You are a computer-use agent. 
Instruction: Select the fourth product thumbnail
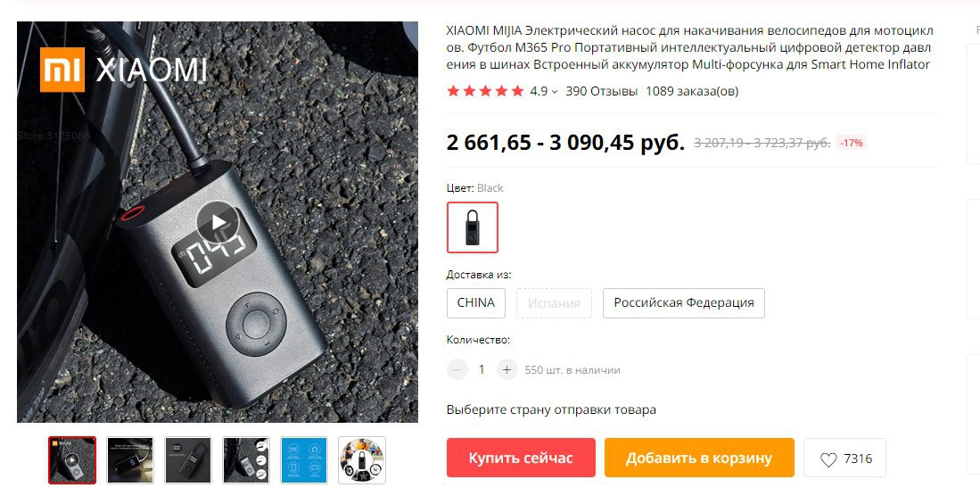[x=246, y=460]
